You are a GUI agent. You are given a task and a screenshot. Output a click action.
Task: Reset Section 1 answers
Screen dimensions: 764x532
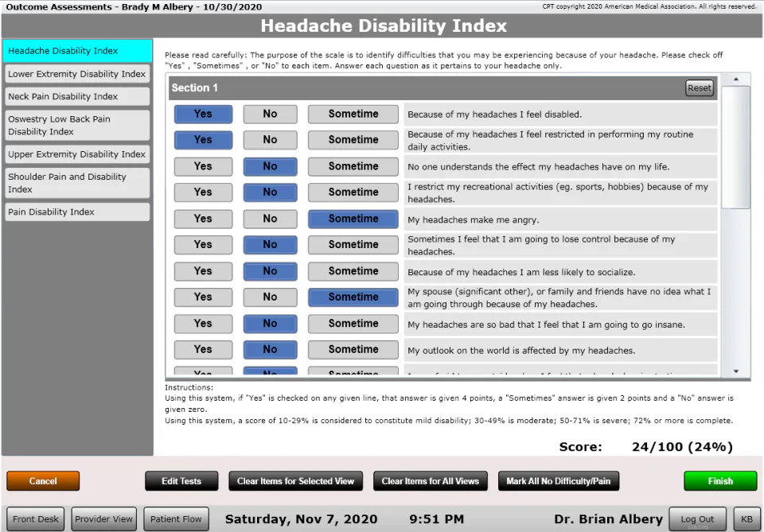click(700, 88)
